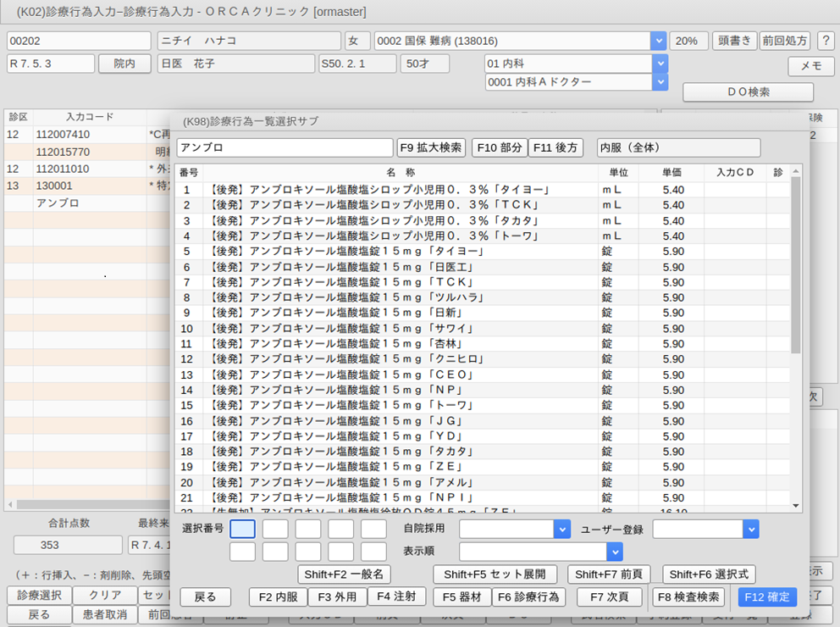Expand the insurance 0002 国保 難病 dropdown

(658, 41)
